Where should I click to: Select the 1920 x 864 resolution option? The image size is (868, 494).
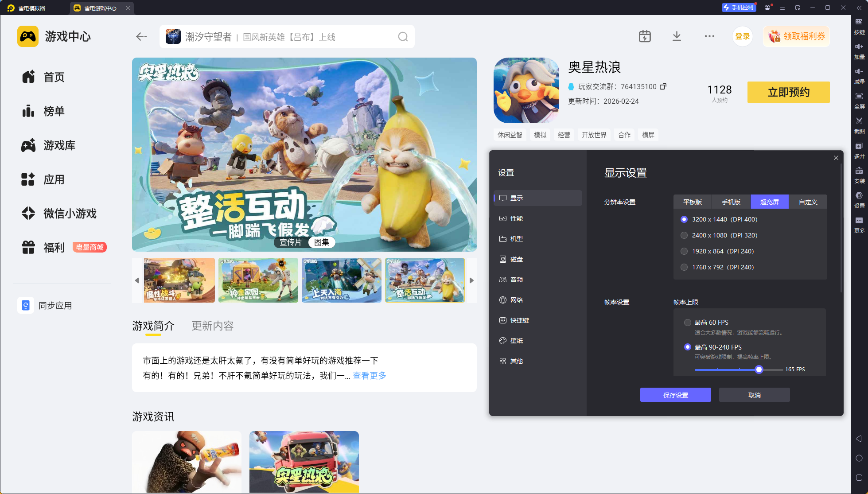(x=684, y=251)
